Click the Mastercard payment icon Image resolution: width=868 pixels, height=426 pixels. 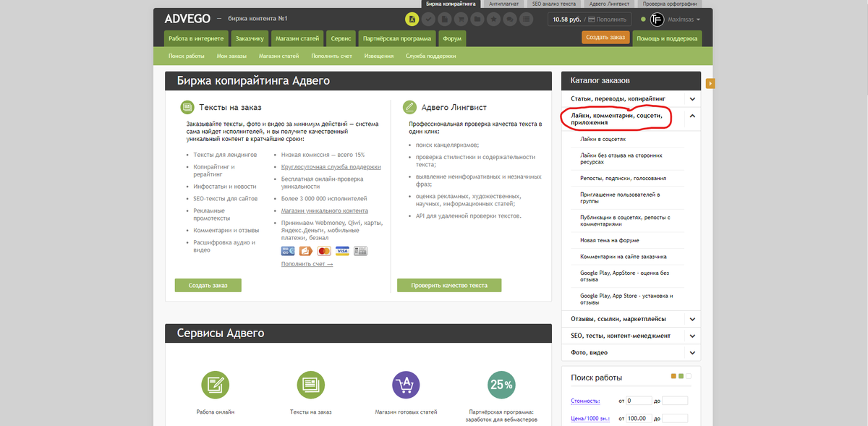tap(324, 251)
